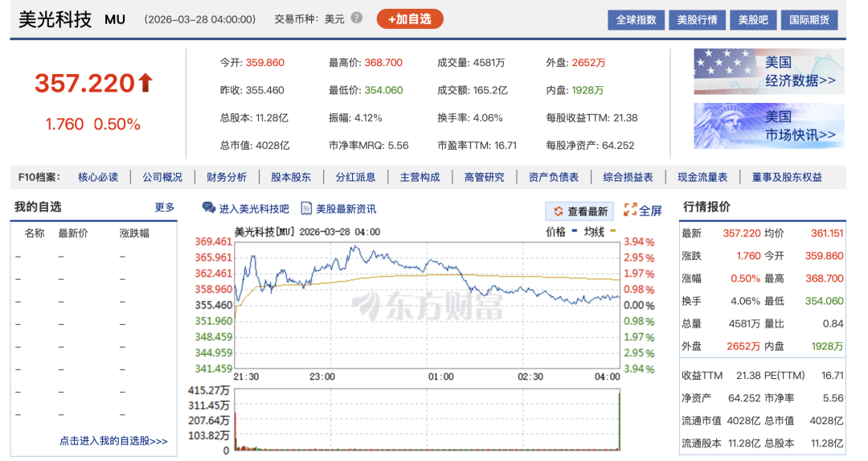Open the 美国市场快讯 Statue of Liberty banner
The height and width of the screenshot is (461, 868).
(x=768, y=126)
